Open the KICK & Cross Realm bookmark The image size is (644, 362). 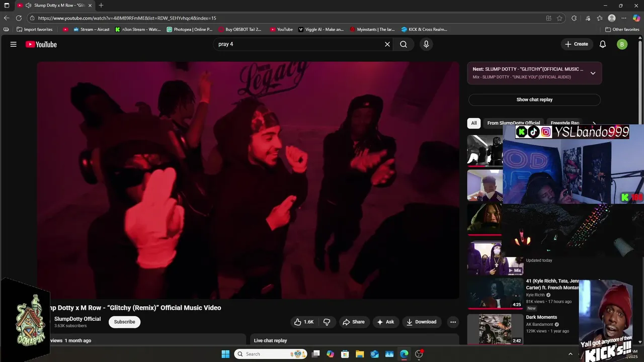[424, 29]
